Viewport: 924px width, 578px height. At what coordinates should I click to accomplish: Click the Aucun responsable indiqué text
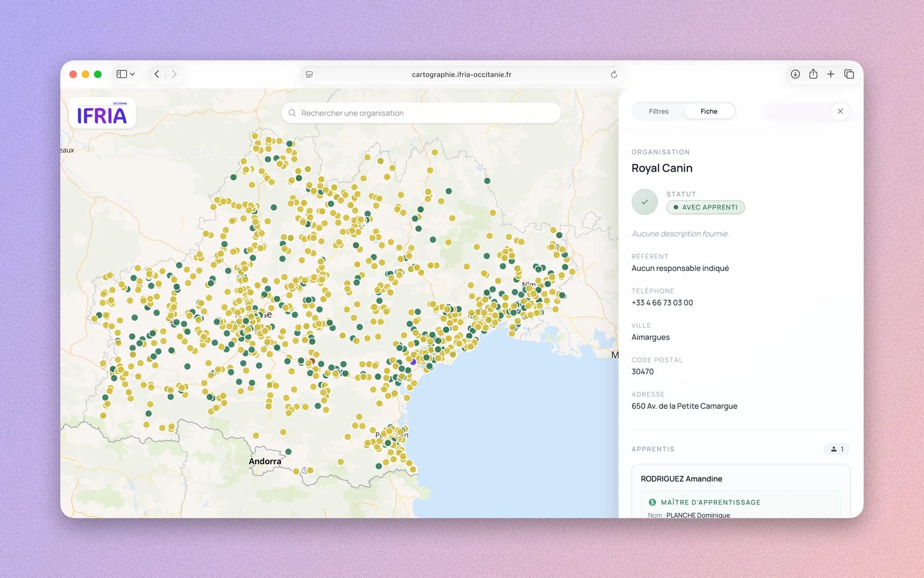[x=680, y=268]
